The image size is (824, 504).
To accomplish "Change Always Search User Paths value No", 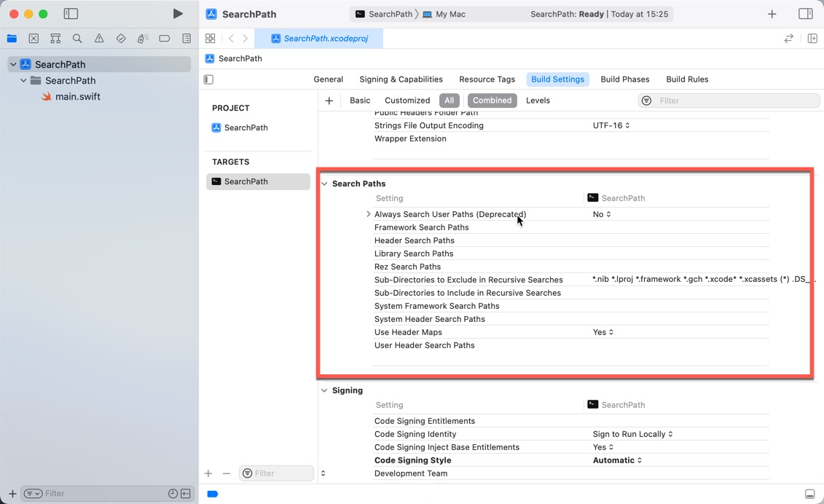I will (602, 214).
